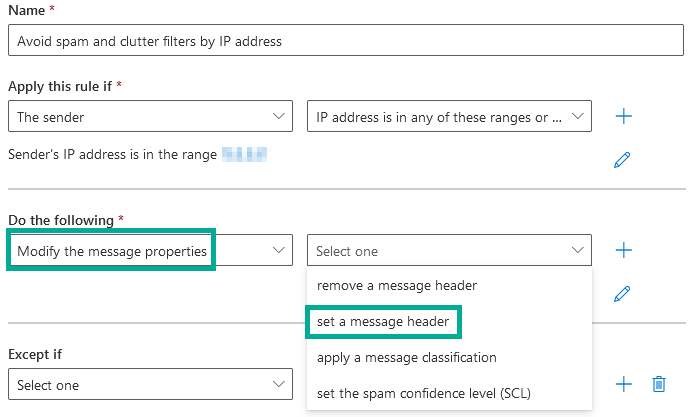688x417 pixels.
Task: Open The sender condition dropdown
Action: point(150,117)
